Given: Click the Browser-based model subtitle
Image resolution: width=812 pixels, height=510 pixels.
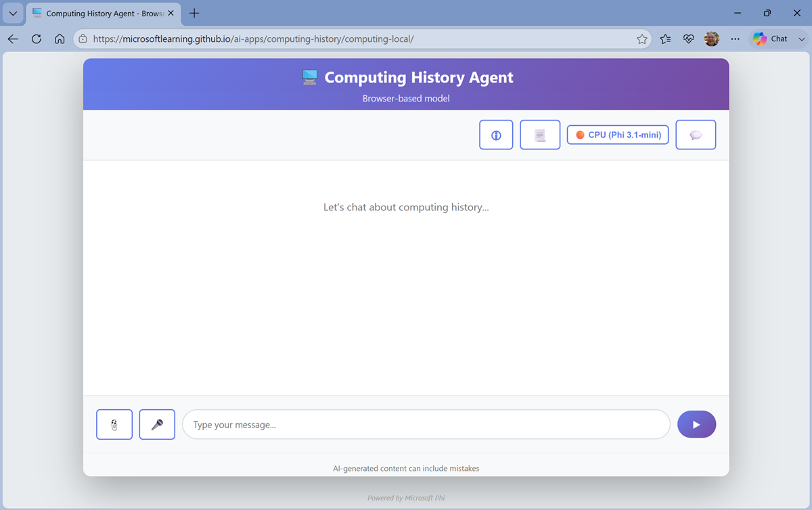Looking at the screenshot, I should coord(406,99).
